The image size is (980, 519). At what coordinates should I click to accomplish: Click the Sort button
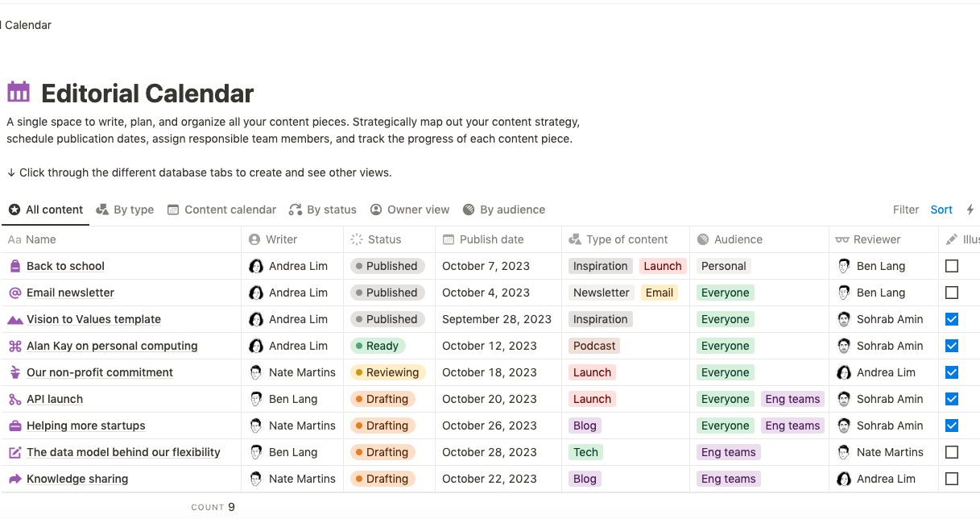[x=941, y=210]
